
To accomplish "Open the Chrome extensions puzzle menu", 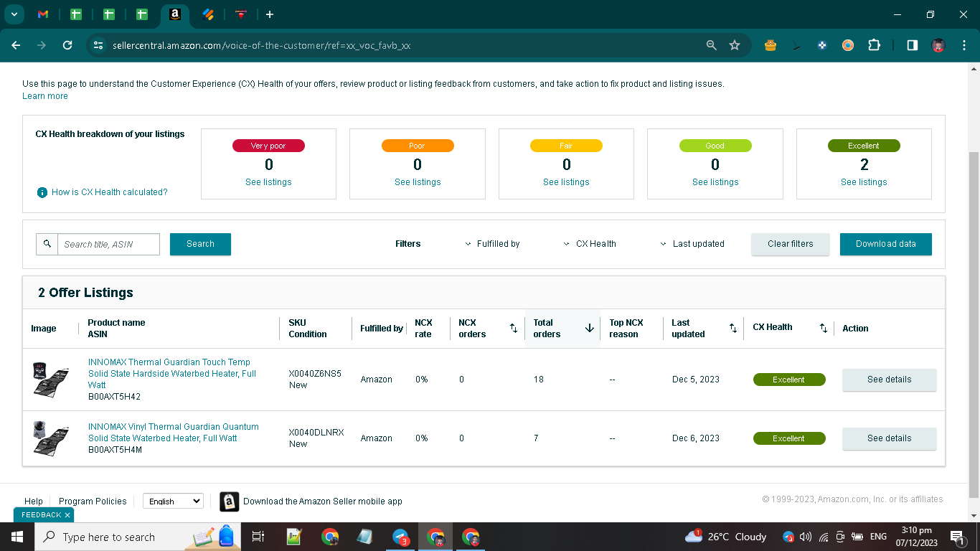I will point(874,45).
